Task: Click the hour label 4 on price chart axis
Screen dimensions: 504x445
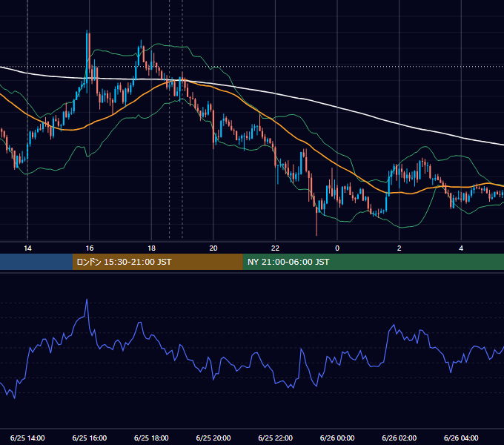Action: pyautogui.click(x=461, y=248)
